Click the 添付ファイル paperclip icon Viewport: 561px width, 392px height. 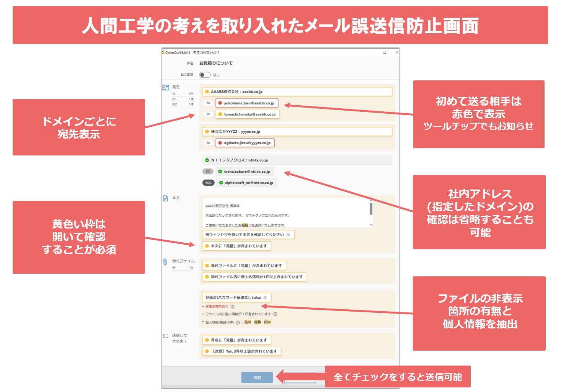coord(165,262)
